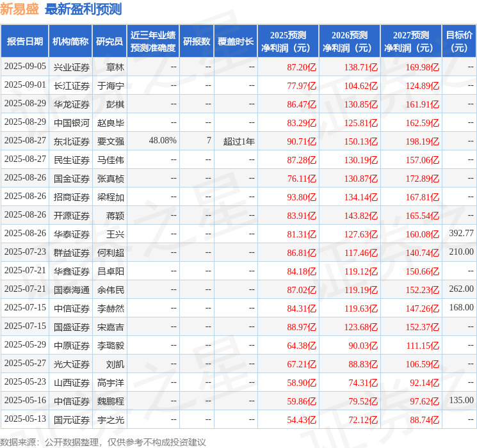477x448 pixels.
Task: Select the 华泰证券 institution cell
Action: click(x=72, y=234)
